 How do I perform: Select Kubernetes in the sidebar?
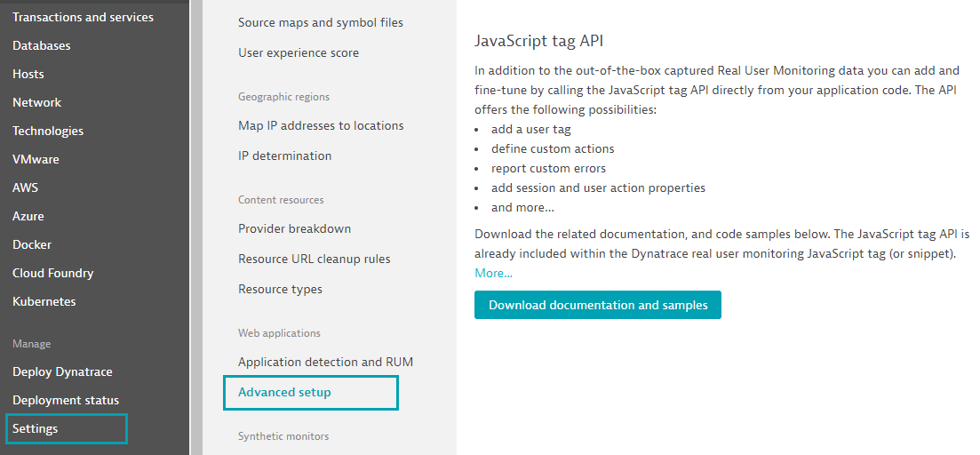pyautogui.click(x=44, y=301)
